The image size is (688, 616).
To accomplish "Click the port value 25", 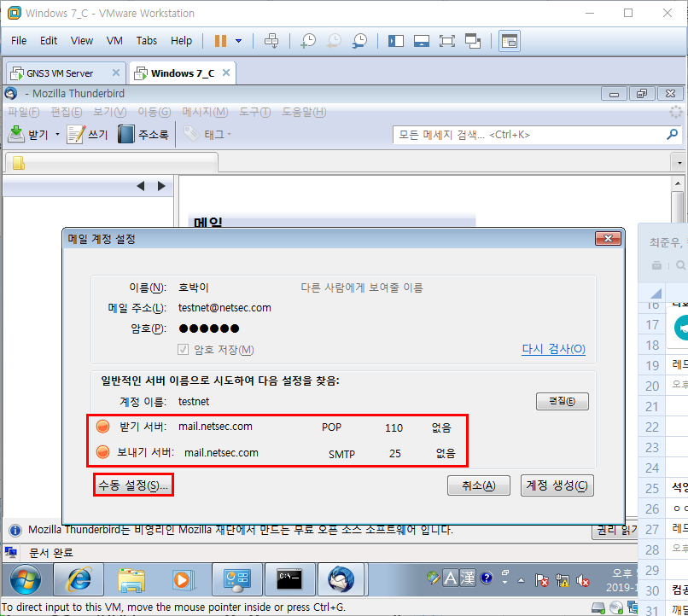I will [x=395, y=454].
